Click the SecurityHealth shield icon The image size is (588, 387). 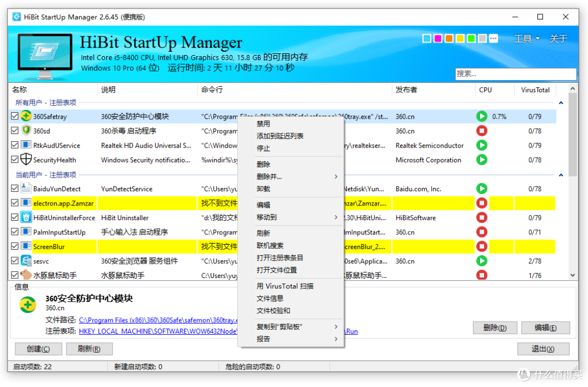(26, 160)
